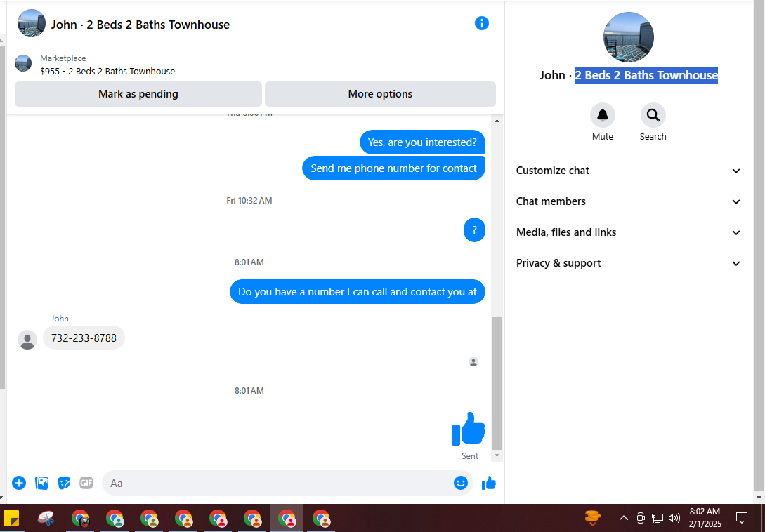This screenshot has height=532, width=765.
Task: Expand the Customize chat section
Action: point(629,171)
